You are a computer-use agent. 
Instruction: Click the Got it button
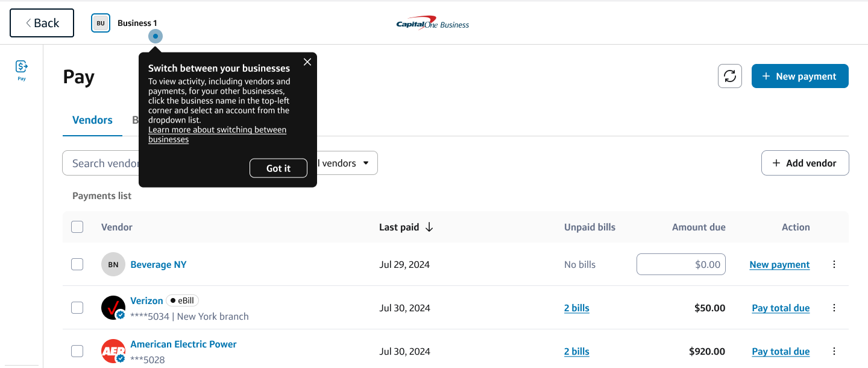278,168
